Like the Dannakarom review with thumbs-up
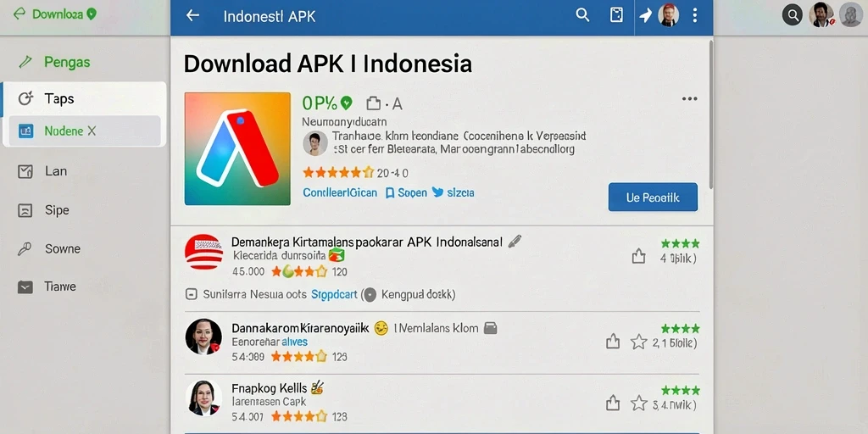The image size is (868, 434). click(613, 342)
